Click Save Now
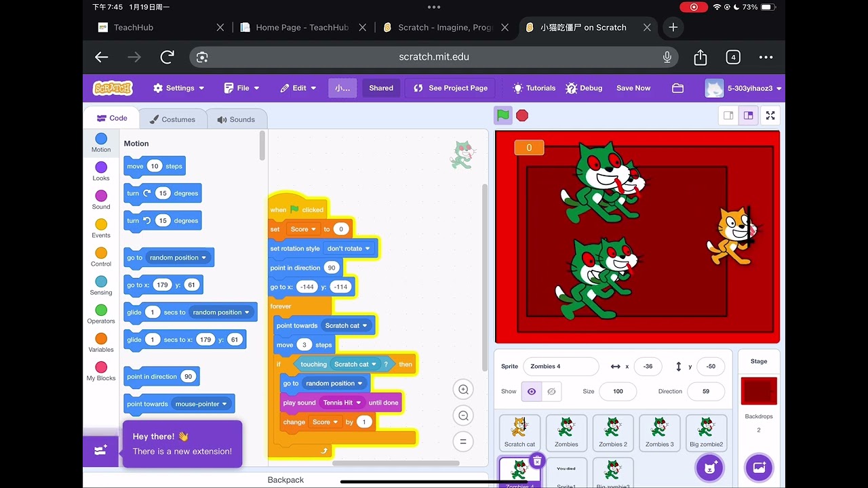 (633, 88)
